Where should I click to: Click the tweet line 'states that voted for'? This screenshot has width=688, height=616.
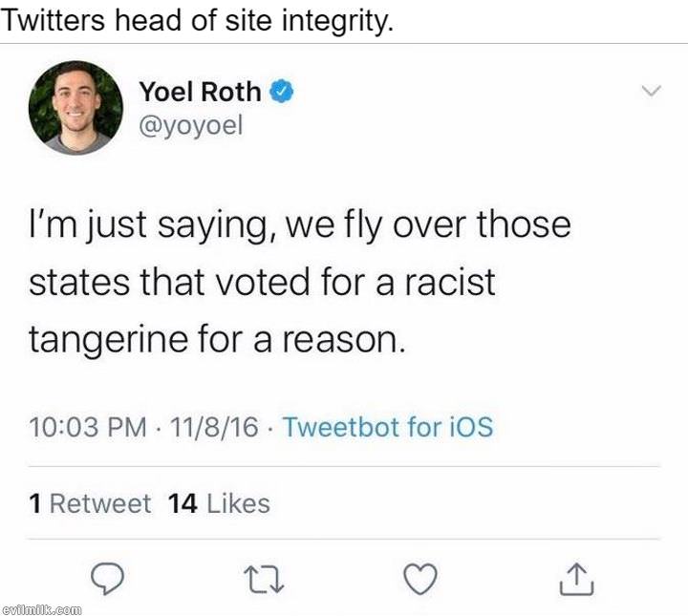pos(262,284)
